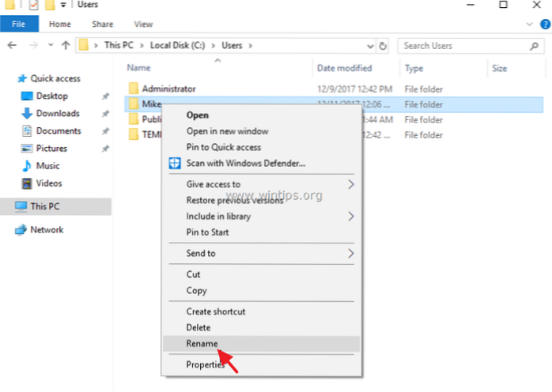This screenshot has width=552, height=392.
Task: Click Scan with Windows Defender
Action: tap(245, 164)
